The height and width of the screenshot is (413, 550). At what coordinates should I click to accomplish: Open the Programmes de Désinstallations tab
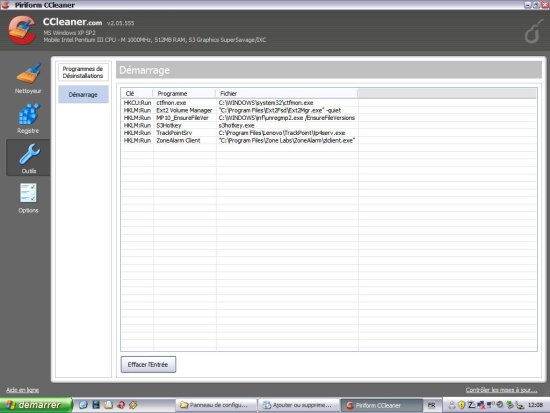tap(83, 72)
